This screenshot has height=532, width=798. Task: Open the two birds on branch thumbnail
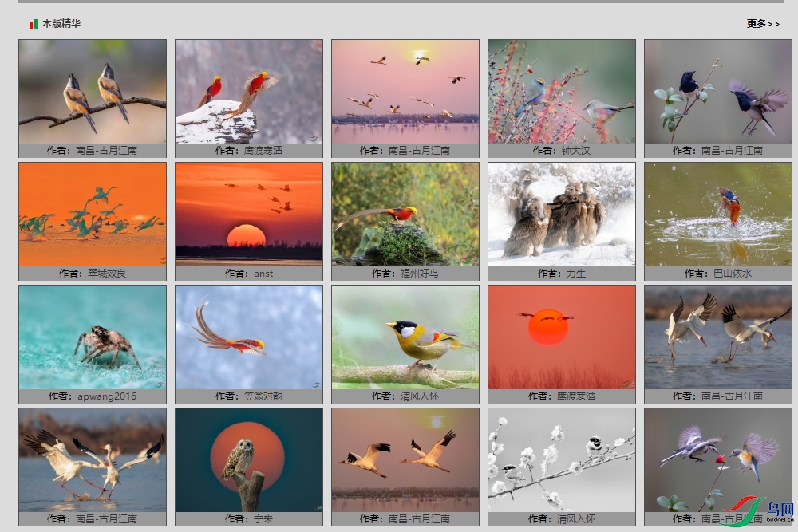pyautogui.click(x=93, y=92)
